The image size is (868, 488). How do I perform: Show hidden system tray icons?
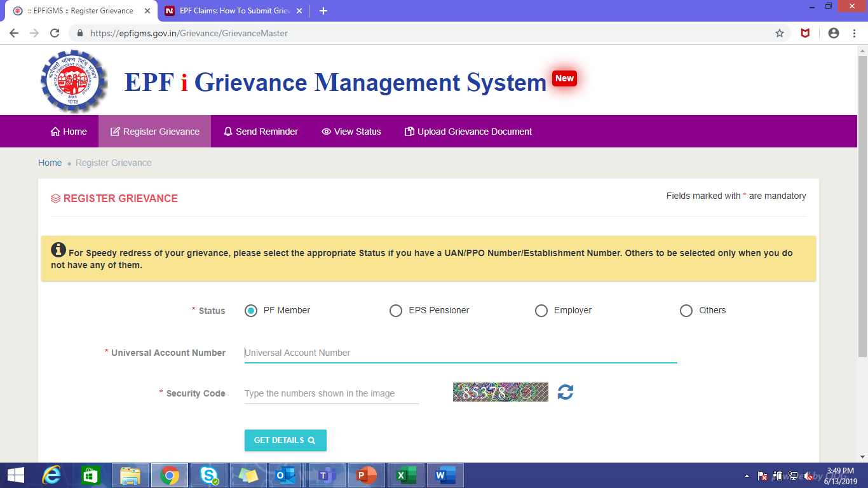pyautogui.click(x=747, y=476)
